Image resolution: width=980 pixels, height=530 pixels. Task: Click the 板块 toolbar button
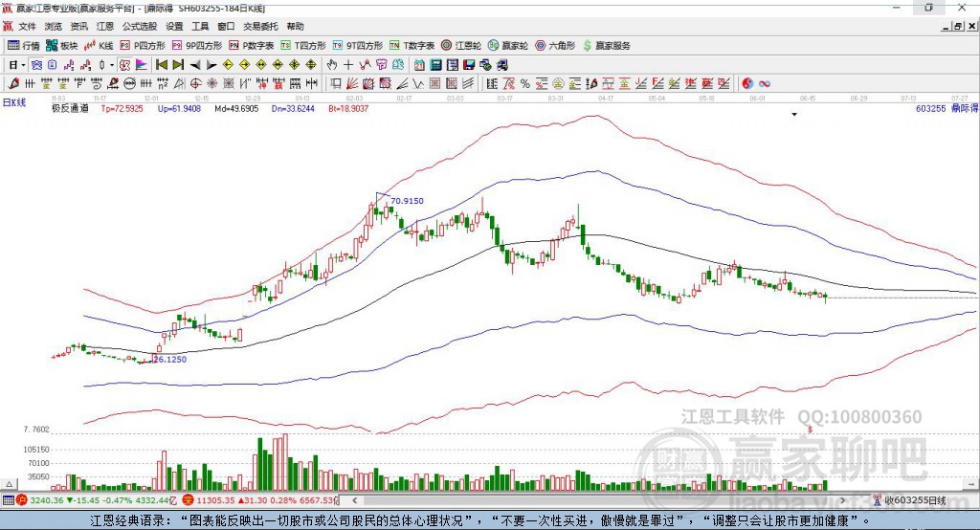[62, 46]
